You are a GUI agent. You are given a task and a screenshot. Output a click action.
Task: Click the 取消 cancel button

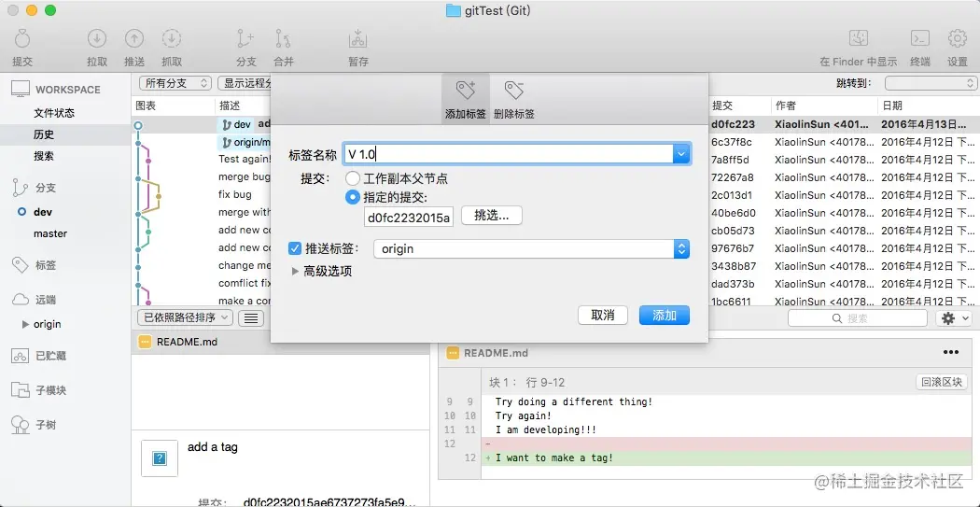click(603, 315)
